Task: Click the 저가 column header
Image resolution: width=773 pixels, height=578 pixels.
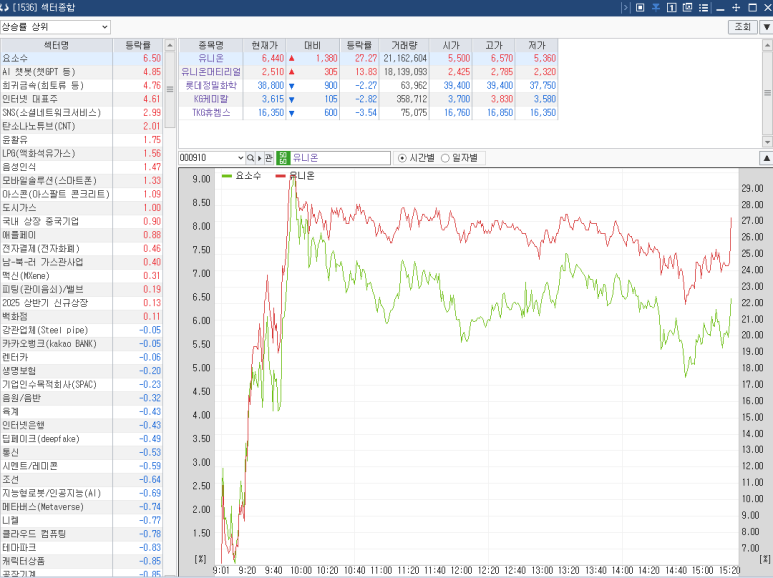Action: tap(536, 45)
